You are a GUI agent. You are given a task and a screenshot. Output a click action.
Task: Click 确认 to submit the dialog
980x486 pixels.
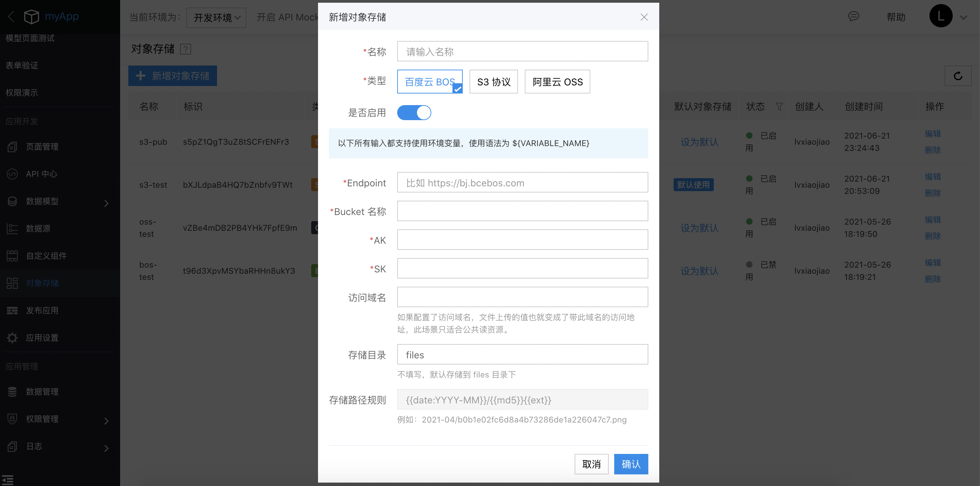click(x=631, y=464)
